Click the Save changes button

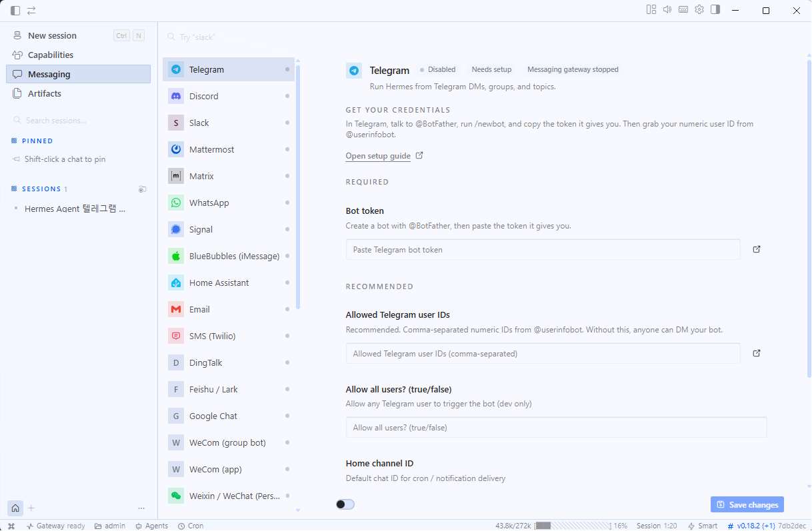[747, 504]
